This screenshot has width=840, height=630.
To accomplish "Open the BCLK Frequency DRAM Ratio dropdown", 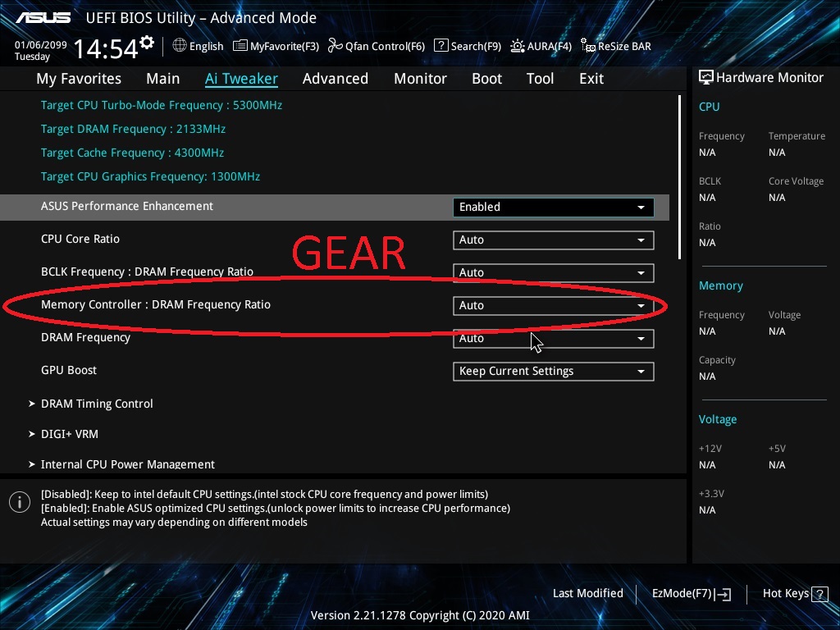I will [554, 272].
